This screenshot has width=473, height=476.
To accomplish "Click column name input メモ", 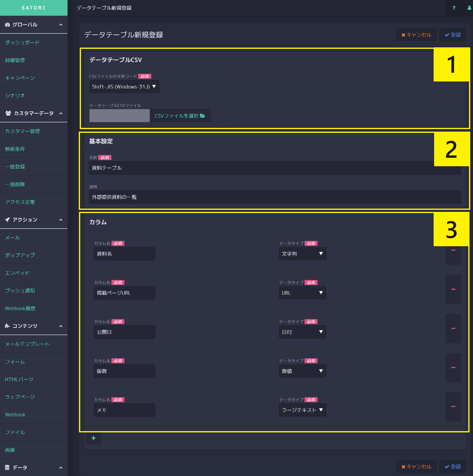I will coord(125,410).
